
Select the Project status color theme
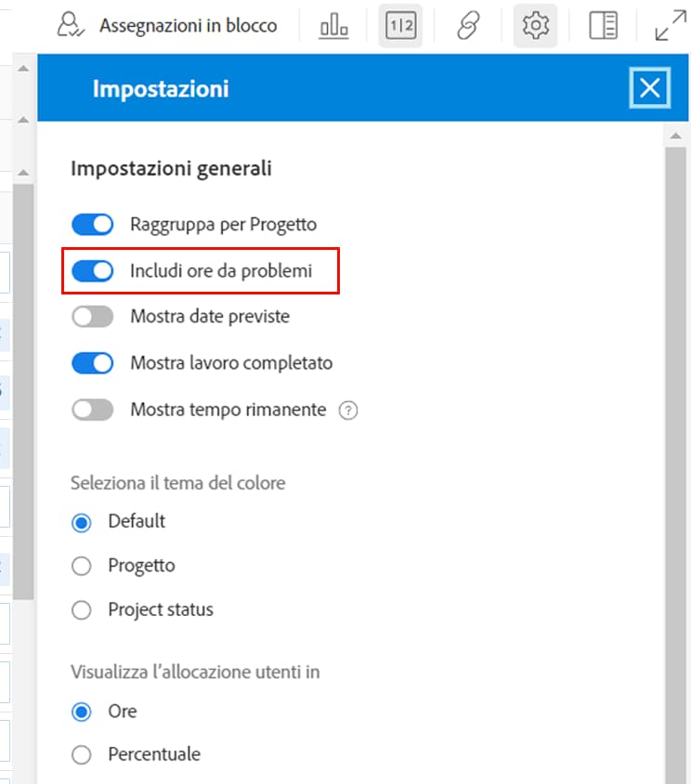point(81,610)
